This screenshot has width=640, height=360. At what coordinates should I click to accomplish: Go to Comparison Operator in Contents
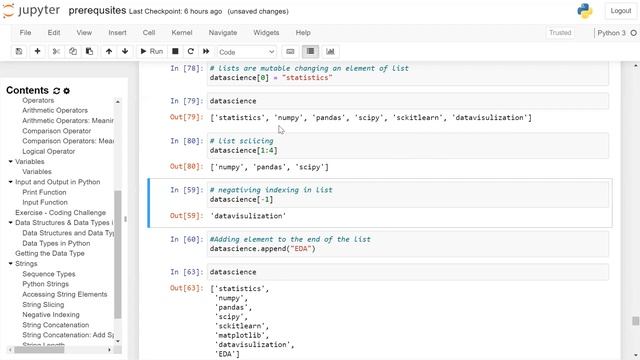click(x=56, y=131)
